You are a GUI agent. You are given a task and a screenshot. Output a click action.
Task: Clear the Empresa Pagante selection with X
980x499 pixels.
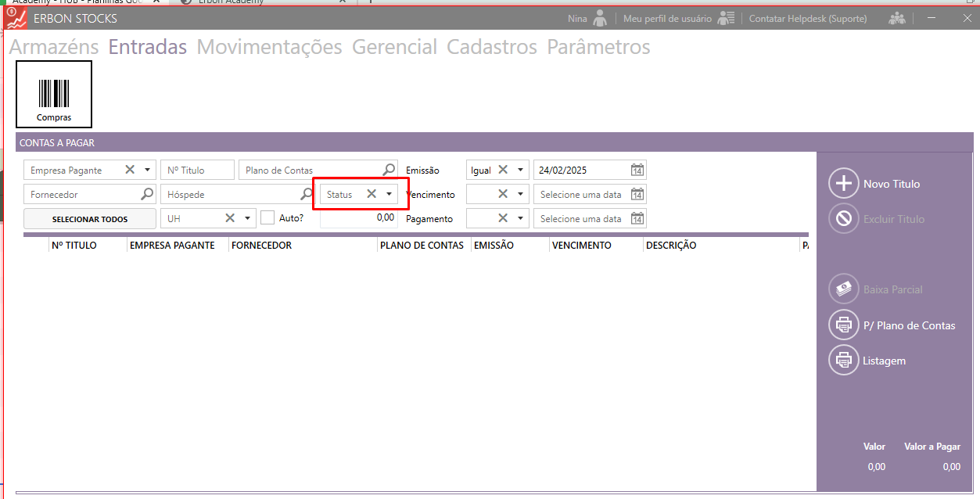(130, 170)
